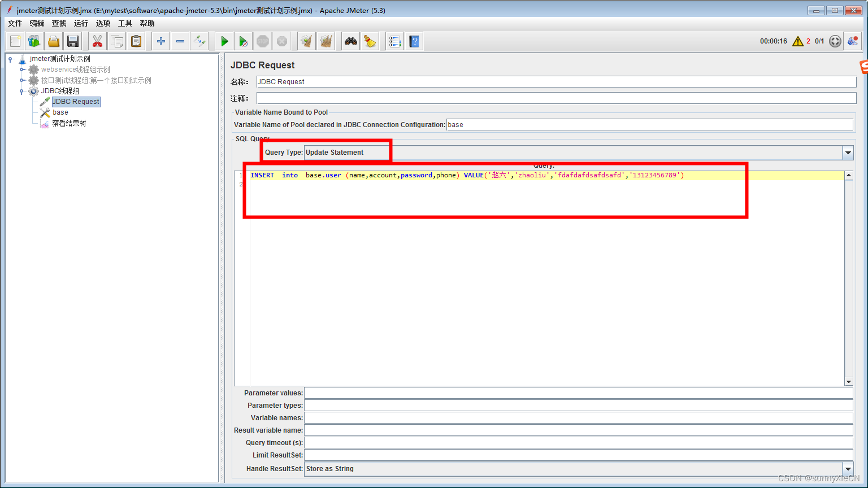The height and width of the screenshot is (488, 868).
Task: Click the Parameter types field
Action: (579, 406)
